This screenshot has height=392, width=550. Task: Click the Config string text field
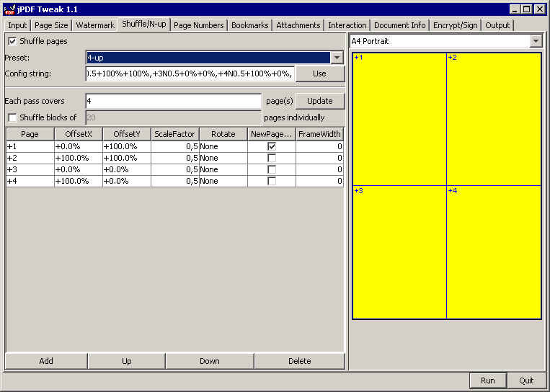coord(190,73)
